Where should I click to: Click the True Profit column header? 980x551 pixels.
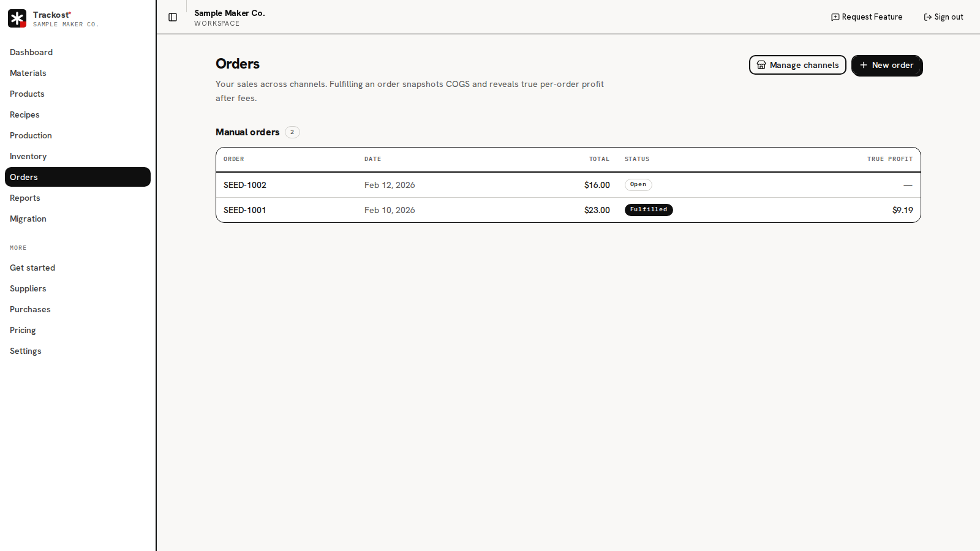coord(890,159)
